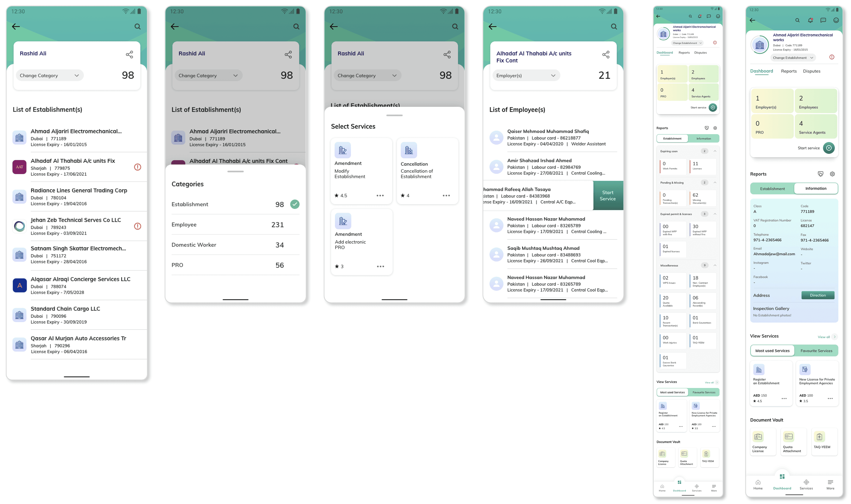Open the three-dot menu on Modify Establishment card
Viewport: 851px width, 504px height.
[x=380, y=196]
